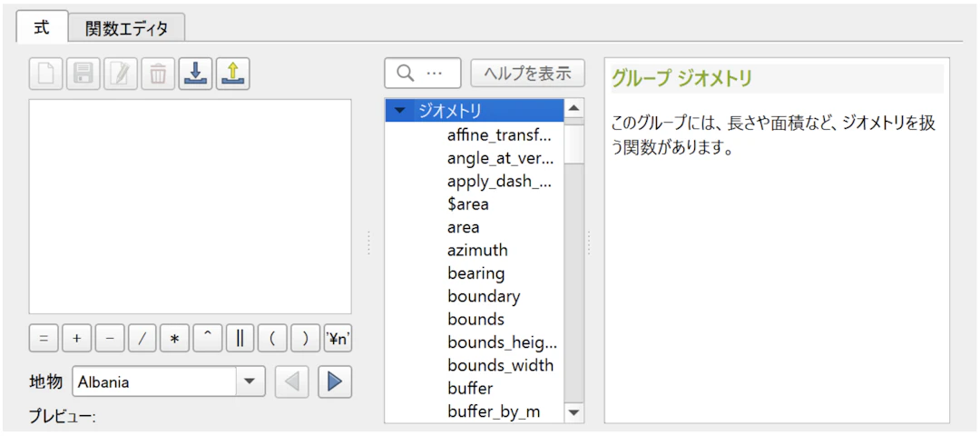The image size is (980, 436).
Task: Insert the plus + operator
Action: tap(76, 339)
